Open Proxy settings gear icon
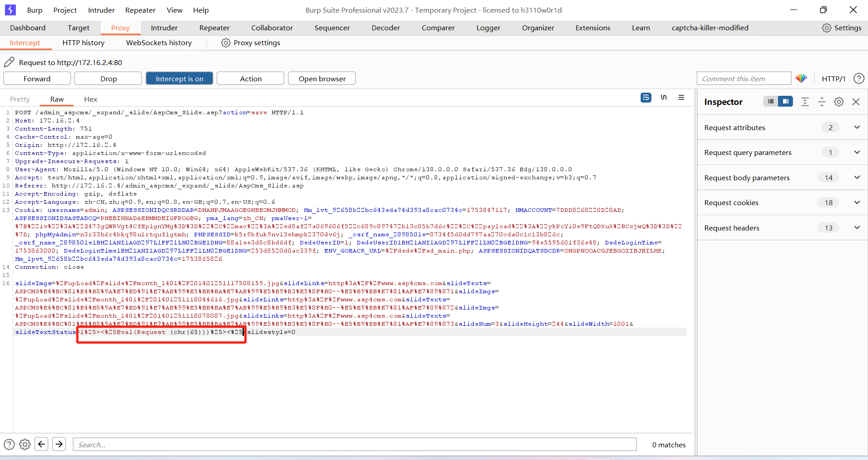Viewport: 868px width, 460px height. (x=226, y=42)
